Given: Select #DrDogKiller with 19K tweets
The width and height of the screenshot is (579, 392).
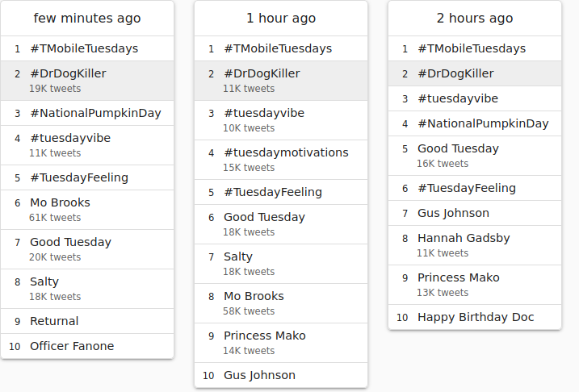Looking at the screenshot, I should (x=87, y=81).
